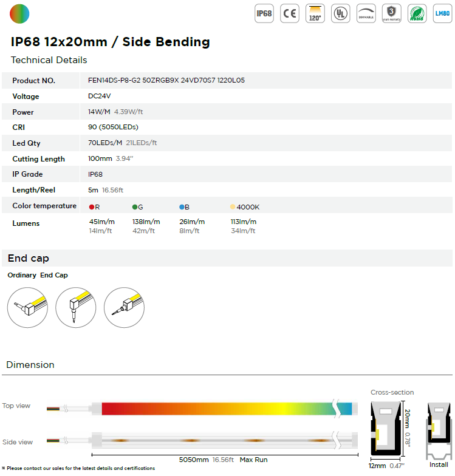Screen dimensions: 455x476
Task: Click the IP68 value in IP Grade row
Action: click(x=95, y=174)
